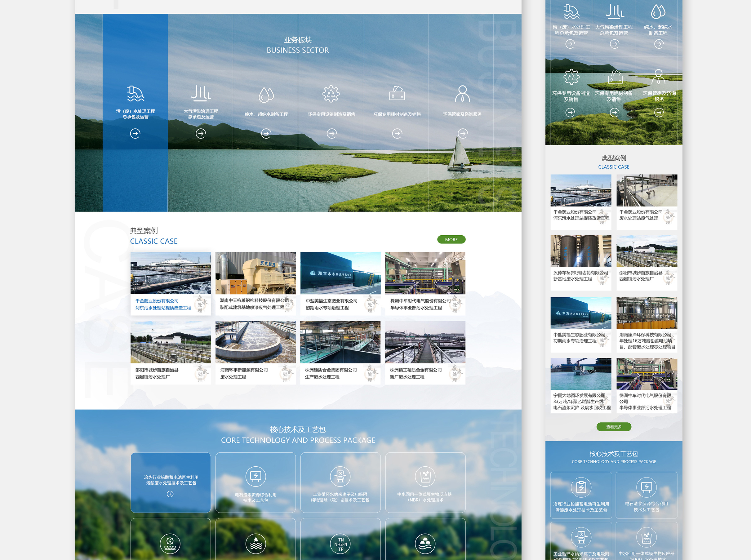The width and height of the screenshot is (751, 560).
Task: Select the consumables box icon
Action: pos(397,94)
